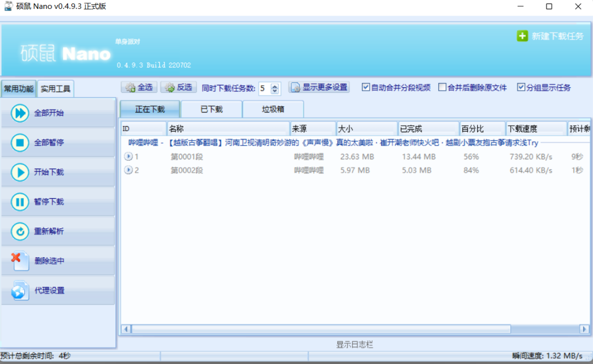Click status icon of segment 第0002段

click(128, 170)
